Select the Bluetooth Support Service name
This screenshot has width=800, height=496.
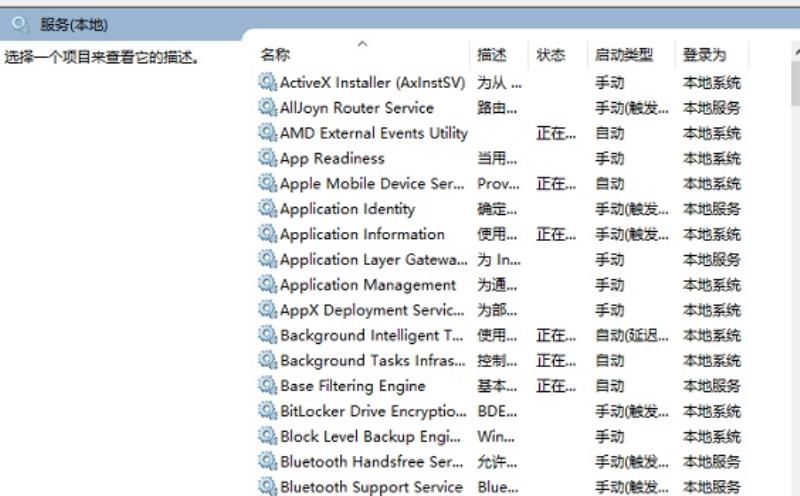pyautogui.click(x=371, y=487)
